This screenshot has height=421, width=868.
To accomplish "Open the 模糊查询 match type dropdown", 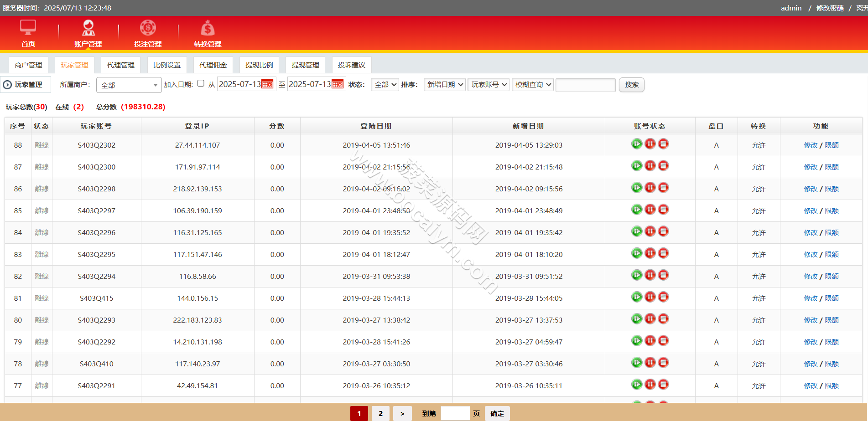I will 533,85.
